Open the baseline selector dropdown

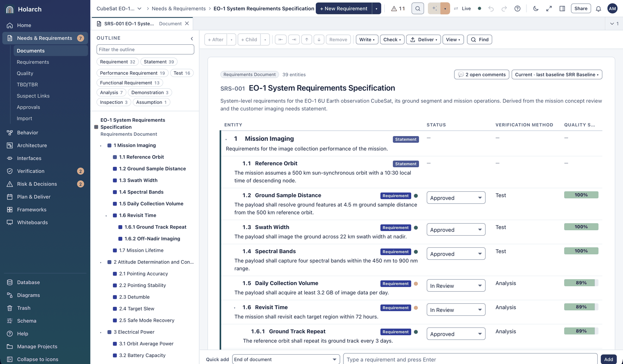557,75
